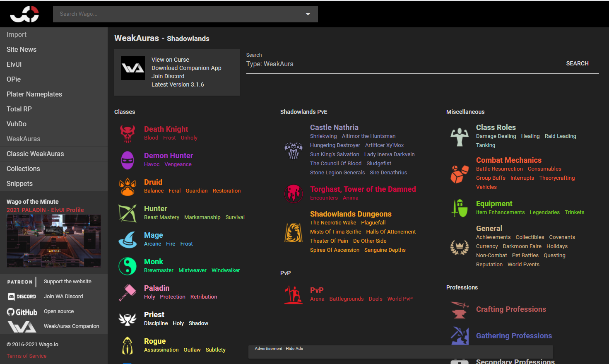This screenshot has height=364, width=609.
Task: Select Death Knight Unholy spec
Action: (189, 138)
